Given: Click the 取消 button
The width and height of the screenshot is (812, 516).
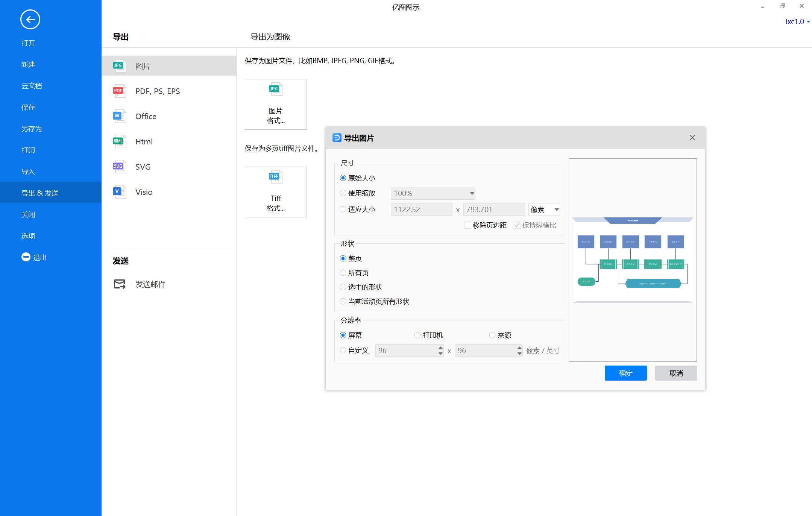Looking at the screenshot, I should [x=676, y=373].
